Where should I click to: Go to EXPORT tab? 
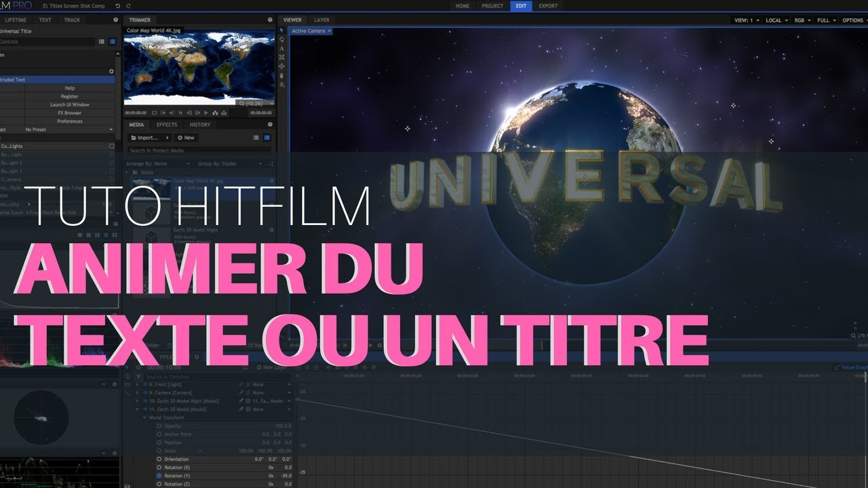[x=548, y=5]
